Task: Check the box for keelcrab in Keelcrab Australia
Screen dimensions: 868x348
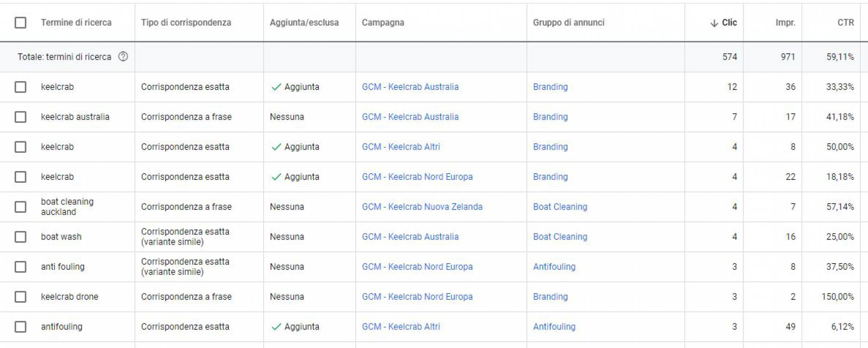Action: (x=20, y=87)
